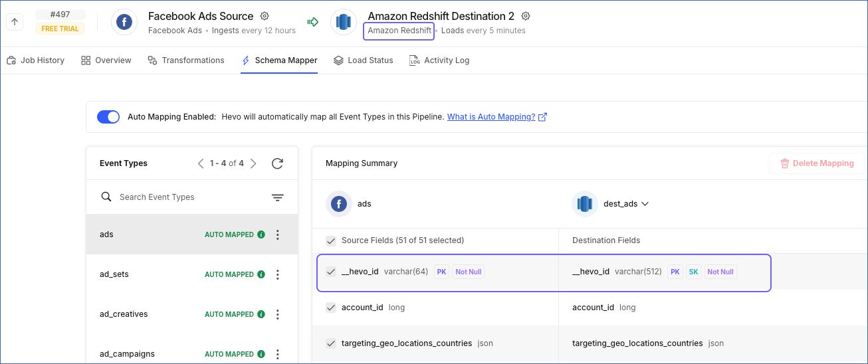Viewport: 868px width, 364px height.
Task: Click the up arrow back button
Action: (x=15, y=22)
